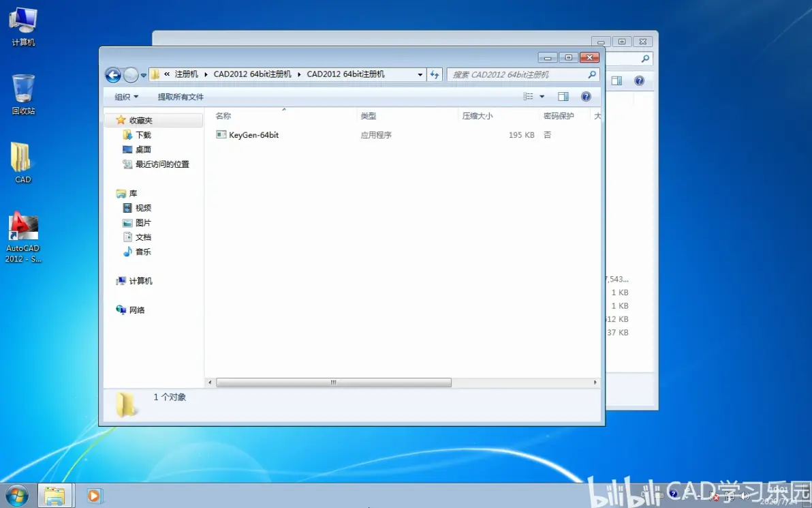Click 195 KB size cell
Image resolution: width=812 pixels, height=508 pixels.
521,135
